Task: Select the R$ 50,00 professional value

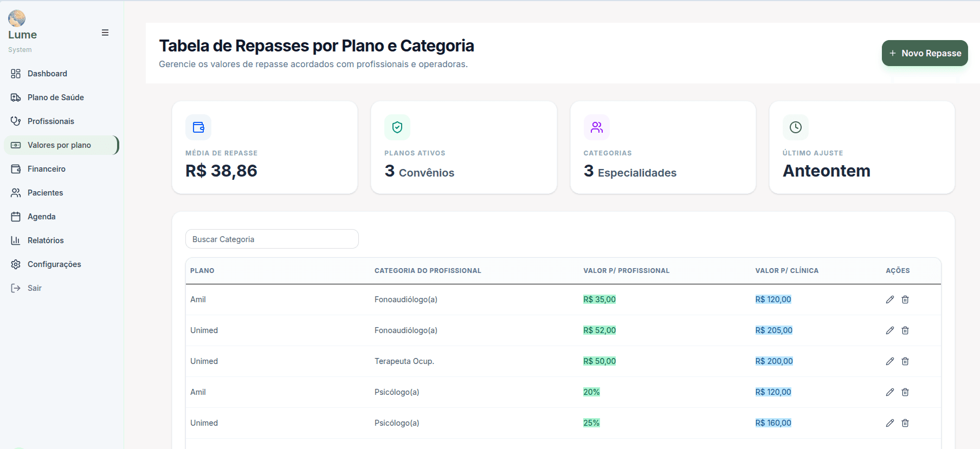Action: pos(599,361)
